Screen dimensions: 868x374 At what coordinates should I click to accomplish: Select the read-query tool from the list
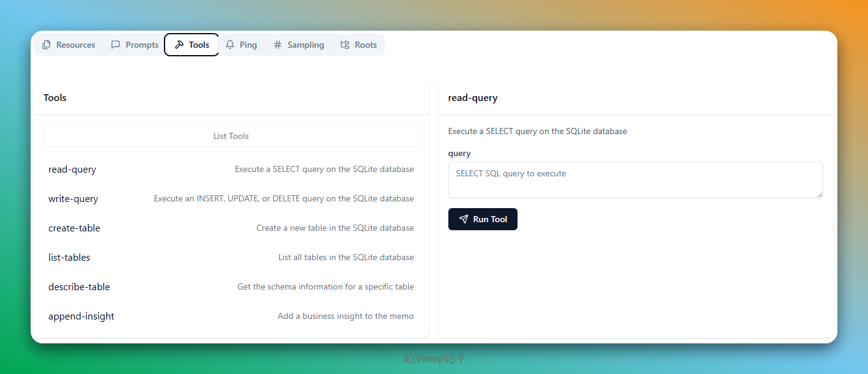[72, 170]
